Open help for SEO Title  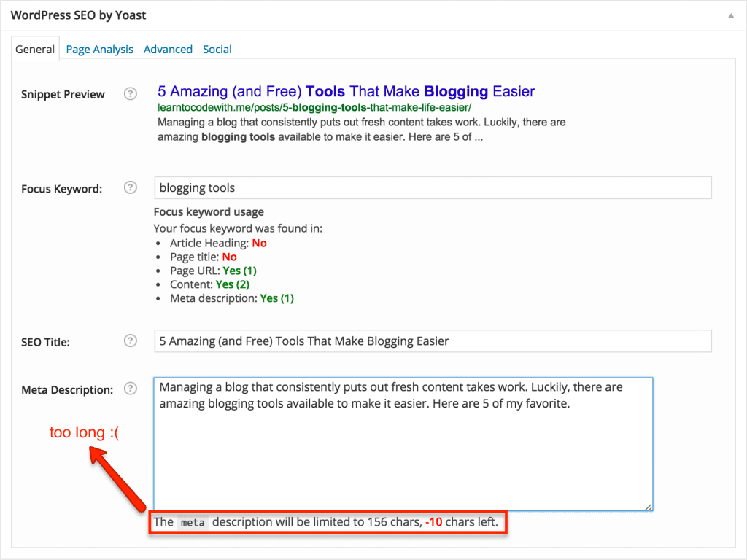pyautogui.click(x=130, y=340)
